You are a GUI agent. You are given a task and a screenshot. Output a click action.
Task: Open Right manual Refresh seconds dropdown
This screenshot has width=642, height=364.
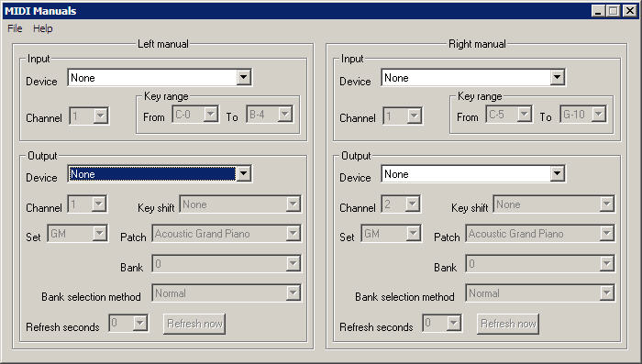[x=442, y=324]
